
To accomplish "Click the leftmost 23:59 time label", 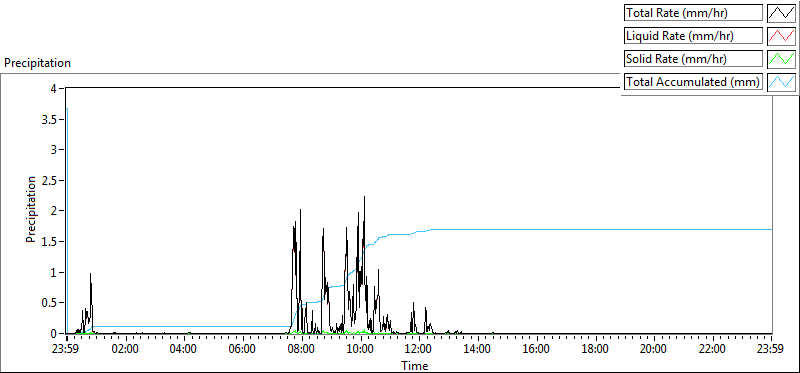I will 66,349.
